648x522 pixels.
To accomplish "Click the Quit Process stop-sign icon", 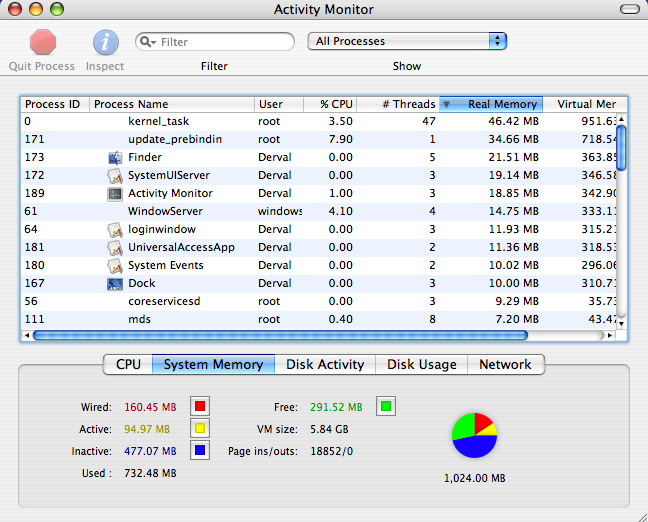I will (x=43, y=42).
